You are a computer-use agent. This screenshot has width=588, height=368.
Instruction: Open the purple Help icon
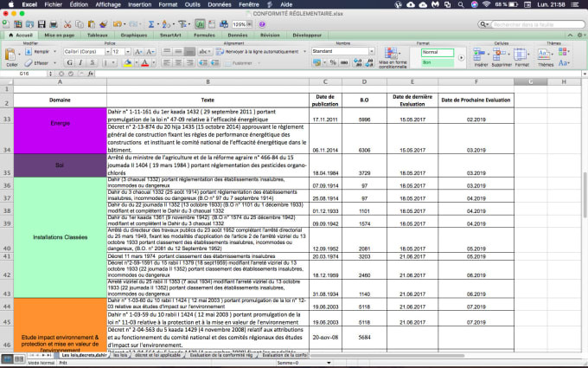262,24
